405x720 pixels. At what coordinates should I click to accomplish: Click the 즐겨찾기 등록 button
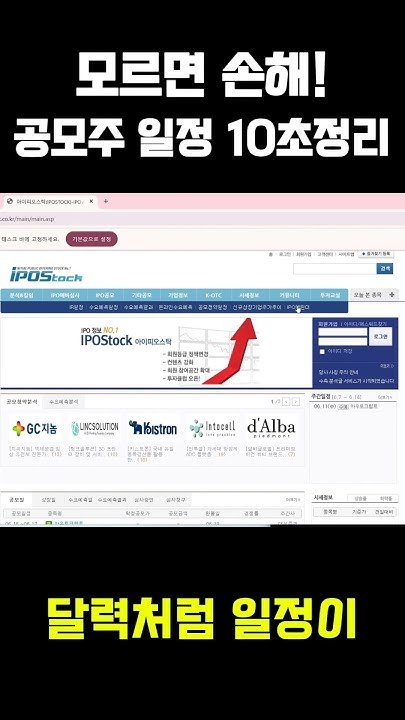pyautogui.click(x=376, y=254)
